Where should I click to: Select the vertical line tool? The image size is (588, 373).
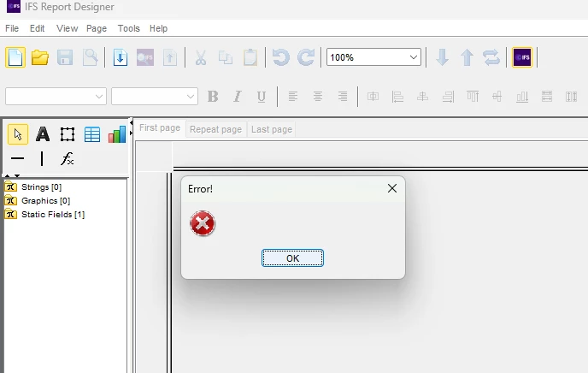click(42, 158)
